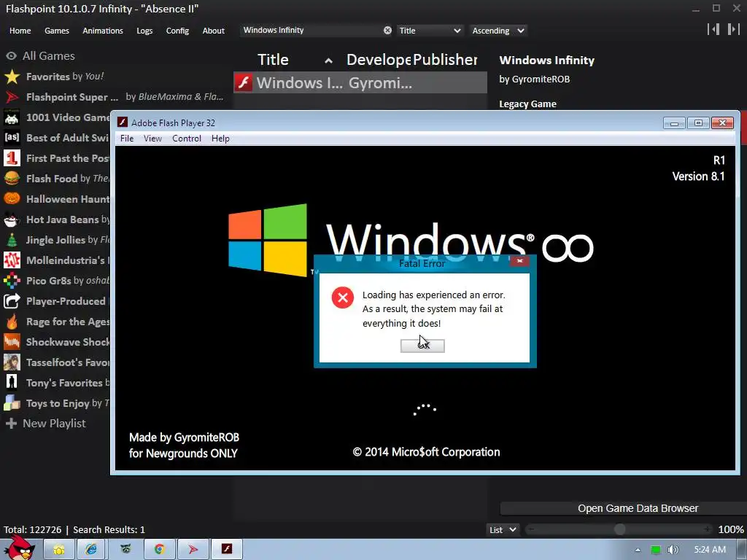
Task: Sort by Developer column header
Action: [x=379, y=60]
